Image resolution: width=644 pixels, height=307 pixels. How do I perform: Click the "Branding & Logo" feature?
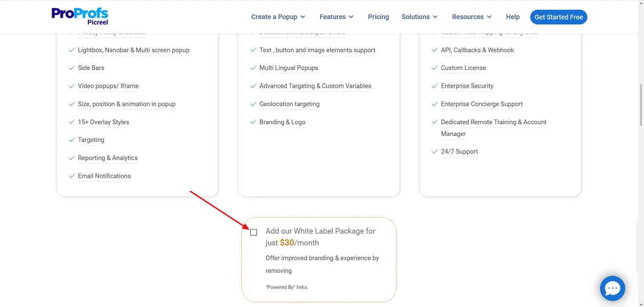[282, 122]
